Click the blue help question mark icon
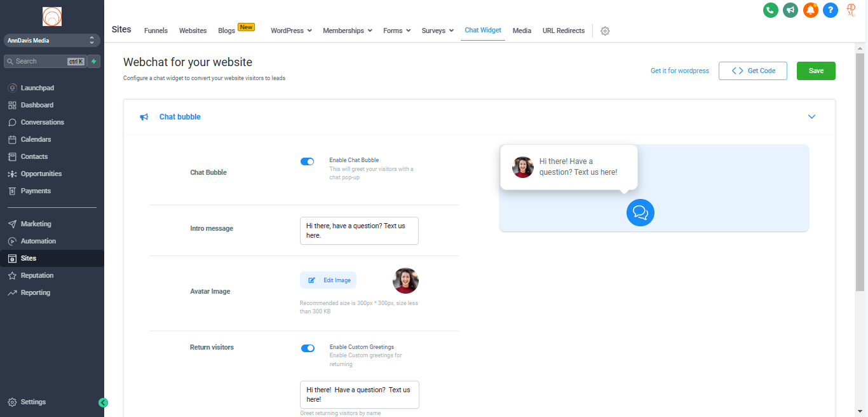The image size is (868, 417). 831,10
